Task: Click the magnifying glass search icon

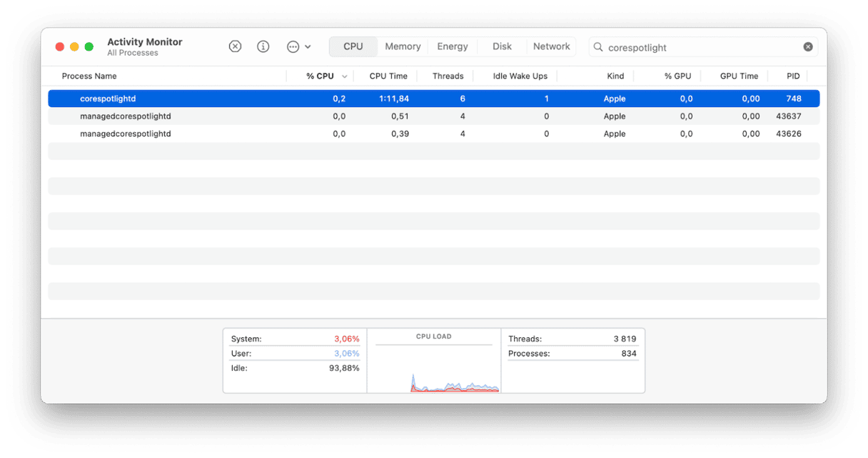Action: [x=598, y=47]
